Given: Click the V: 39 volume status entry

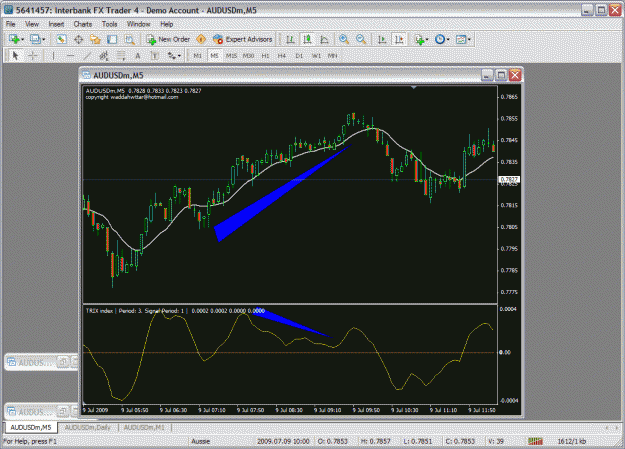Looking at the screenshot, I should (x=496, y=441).
